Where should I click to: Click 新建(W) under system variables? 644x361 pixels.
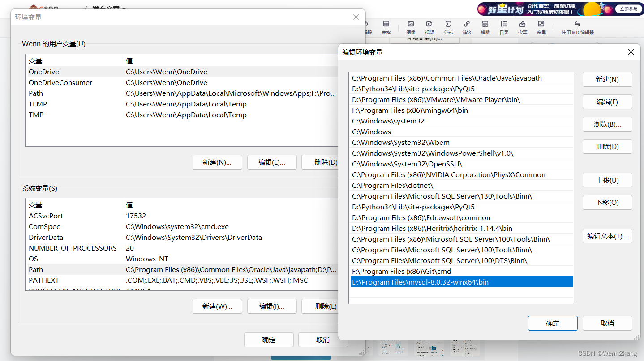pos(217,306)
